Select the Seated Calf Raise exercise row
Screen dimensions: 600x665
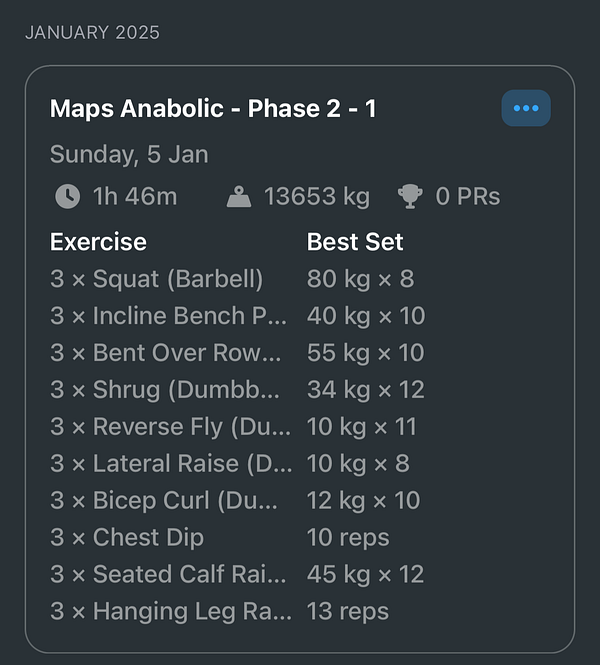click(x=168, y=575)
